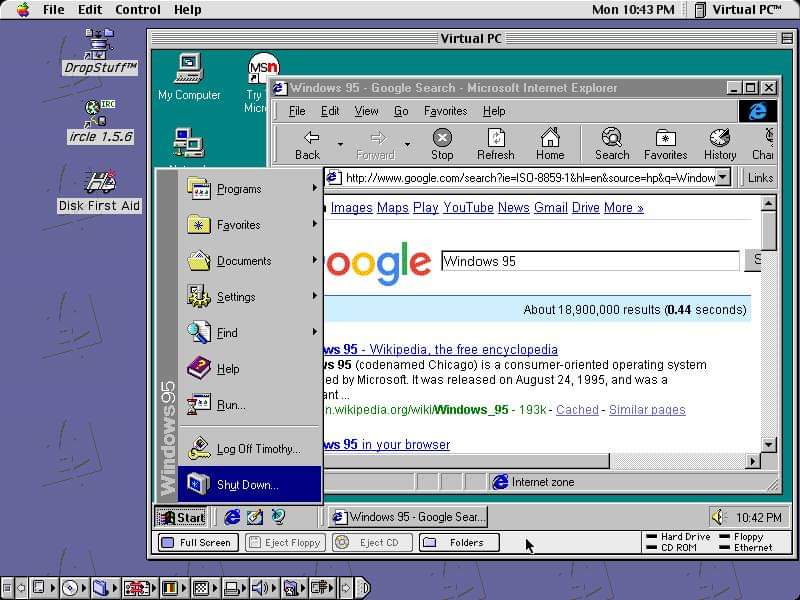Expand the Settings submenu in Start menu
This screenshot has width=800, height=600.
click(x=250, y=296)
